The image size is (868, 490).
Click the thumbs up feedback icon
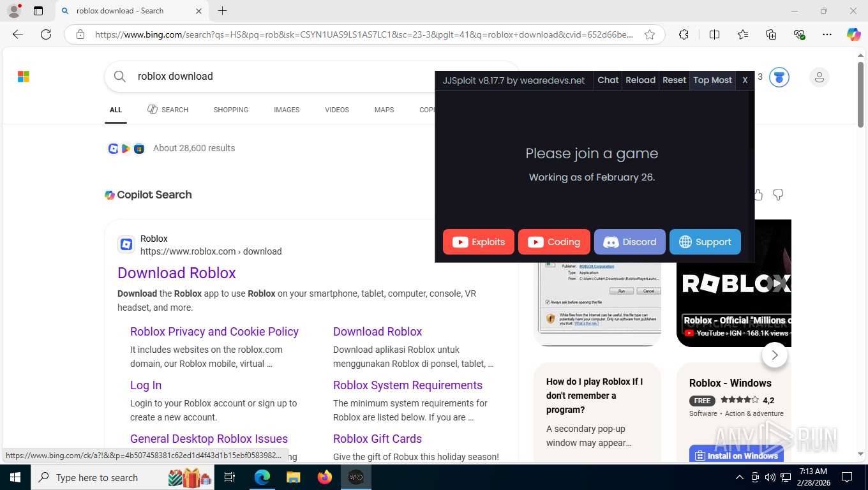click(x=758, y=195)
